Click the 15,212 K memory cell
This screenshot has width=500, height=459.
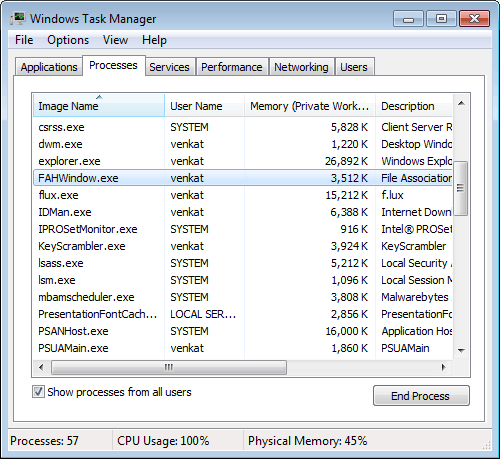coord(346,195)
